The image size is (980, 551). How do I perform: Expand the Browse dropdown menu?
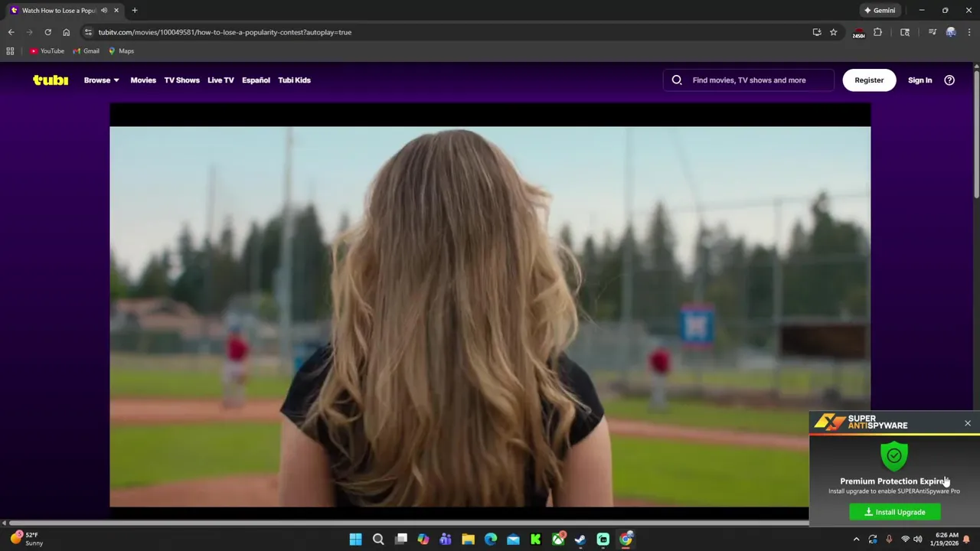click(x=101, y=80)
